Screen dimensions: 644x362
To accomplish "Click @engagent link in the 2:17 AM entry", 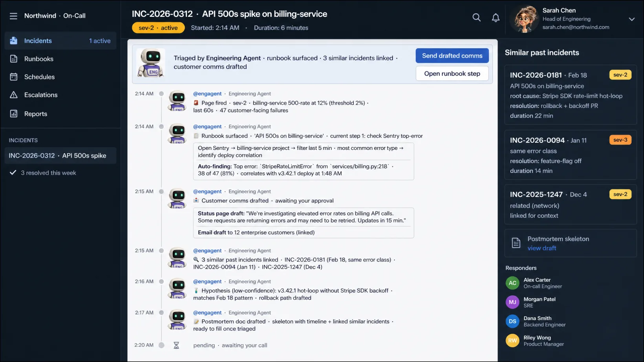I will (x=207, y=313).
